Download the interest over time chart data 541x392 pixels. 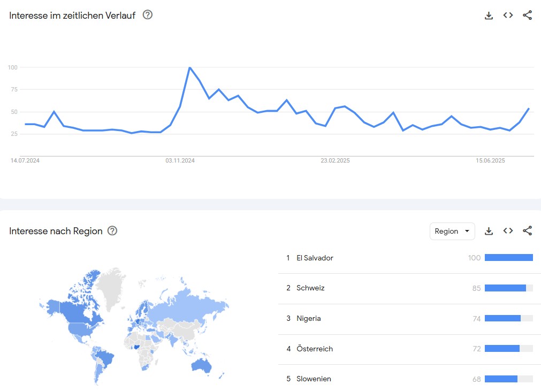coord(489,16)
